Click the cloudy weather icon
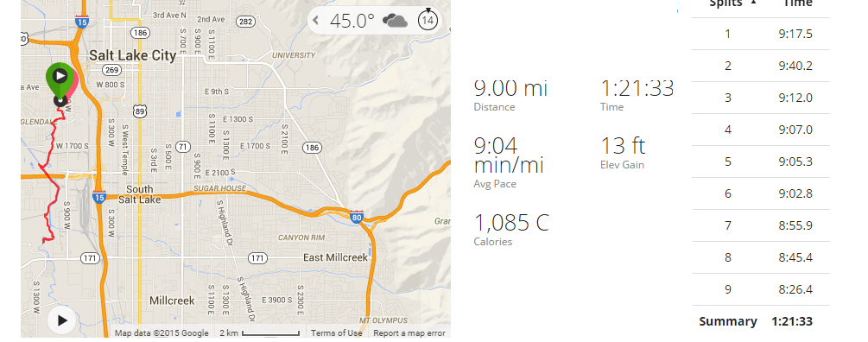 coord(396,22)
